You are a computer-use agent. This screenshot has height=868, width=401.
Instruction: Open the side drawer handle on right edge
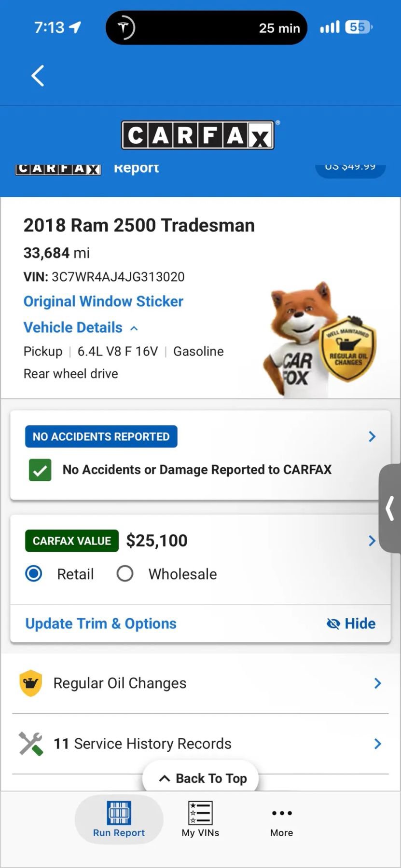tap(390, 508)
